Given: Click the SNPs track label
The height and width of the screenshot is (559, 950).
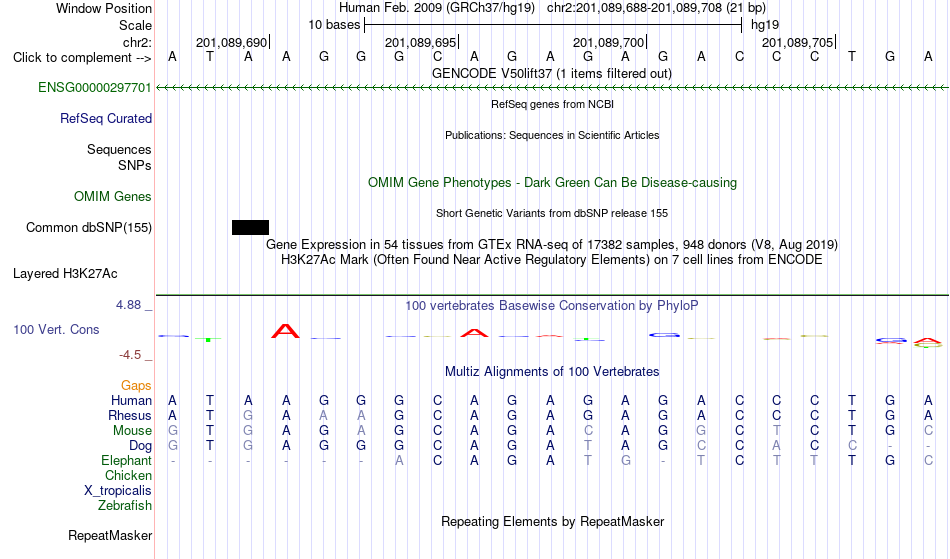Looking at the screenshot, I should point(135,165).
